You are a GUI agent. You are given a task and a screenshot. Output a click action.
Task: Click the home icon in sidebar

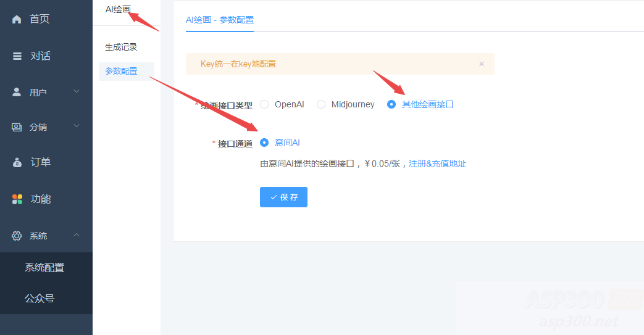(17, 19)
